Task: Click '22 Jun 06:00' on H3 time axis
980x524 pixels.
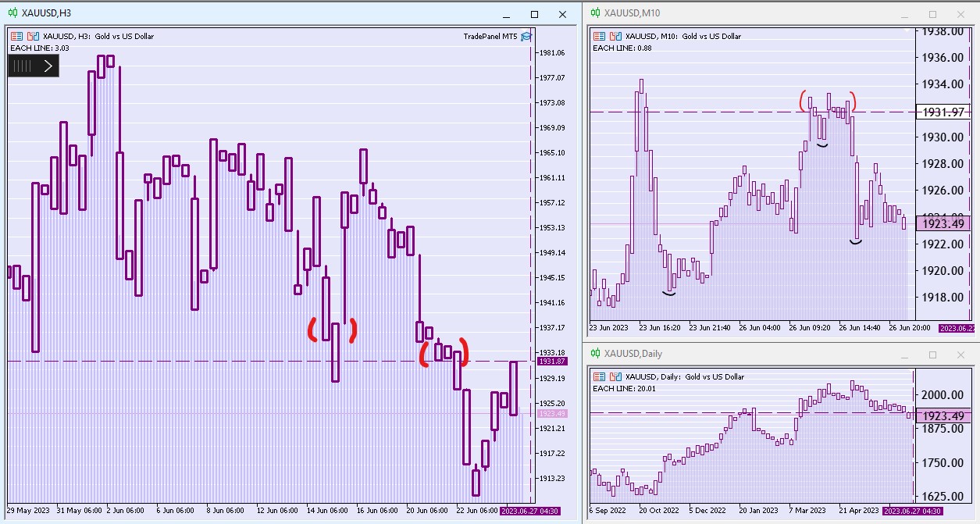Action: (477, 510)
